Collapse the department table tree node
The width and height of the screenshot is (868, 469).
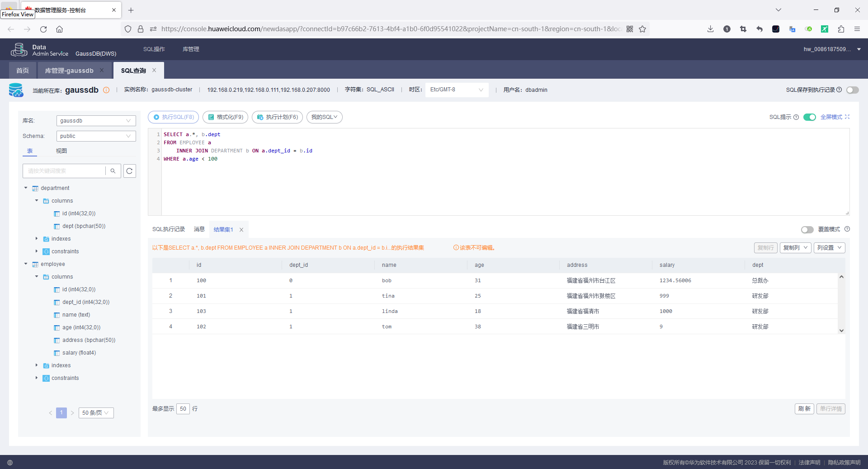click(26, 188)
